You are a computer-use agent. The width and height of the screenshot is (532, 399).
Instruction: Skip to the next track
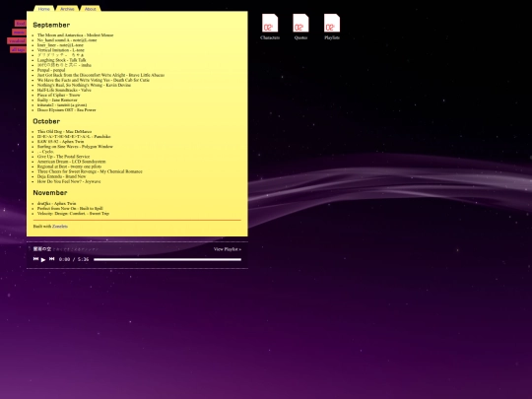51,259
